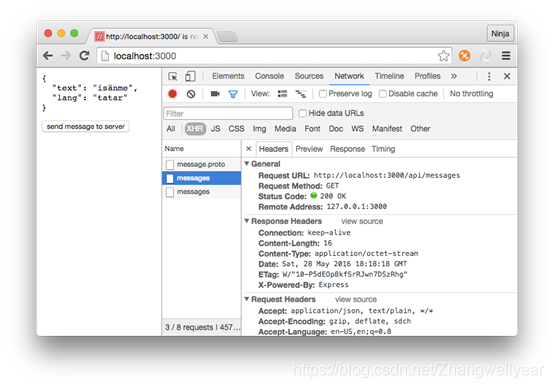The width and height of the screenshot is (554, 388).
Task: Reload the localhost:3000 page
Action: tap(84, 55)
